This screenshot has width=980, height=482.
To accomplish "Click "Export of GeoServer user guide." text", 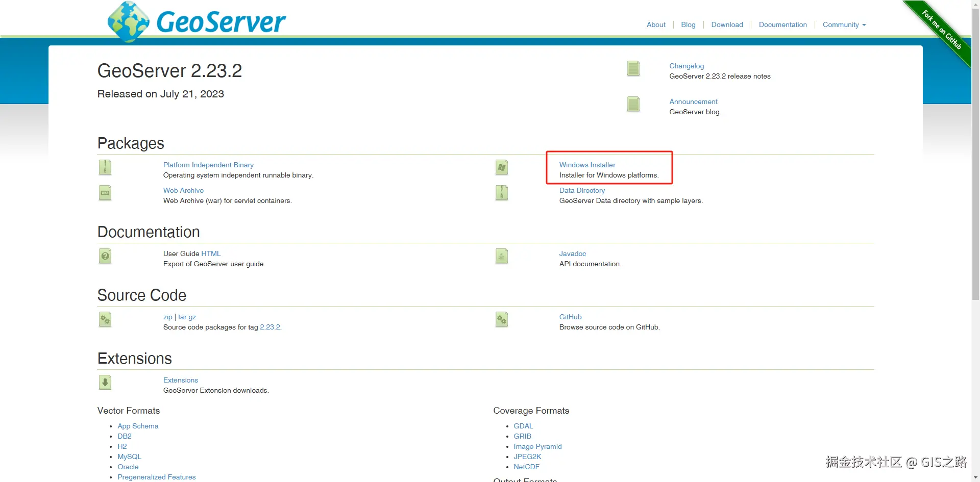I will [214, 264].
